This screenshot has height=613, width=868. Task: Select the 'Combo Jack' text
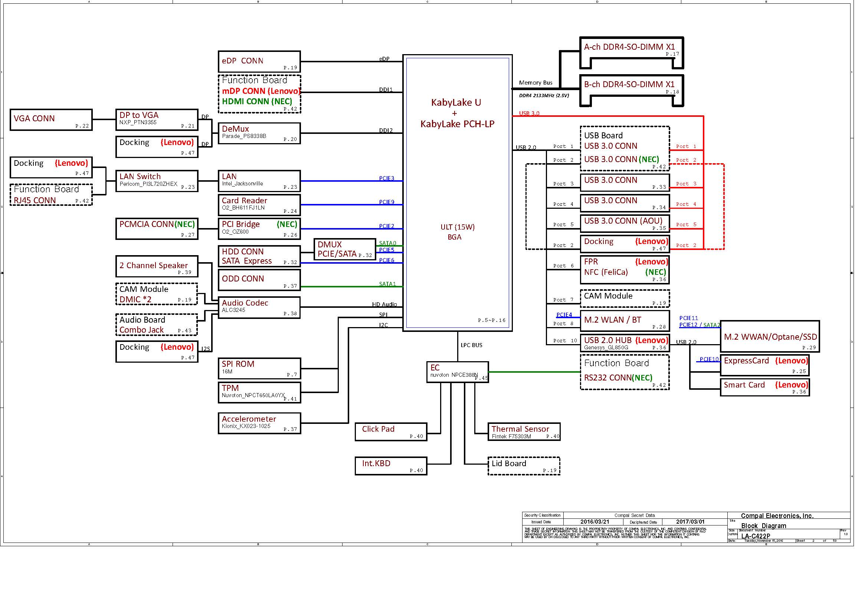tap(141, 330)
